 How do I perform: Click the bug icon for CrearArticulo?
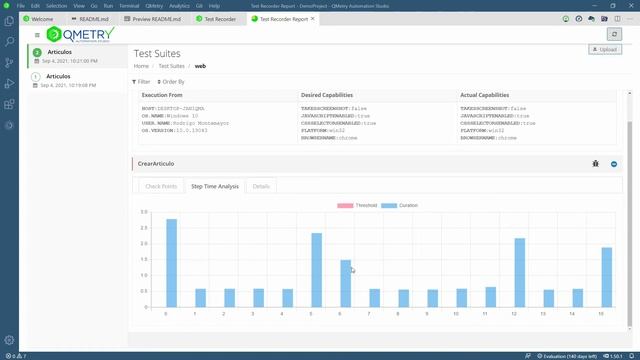point(596,164)
